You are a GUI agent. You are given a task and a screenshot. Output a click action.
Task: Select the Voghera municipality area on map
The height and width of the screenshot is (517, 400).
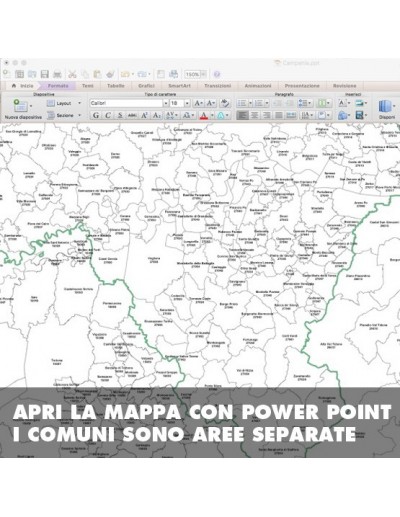154,260
